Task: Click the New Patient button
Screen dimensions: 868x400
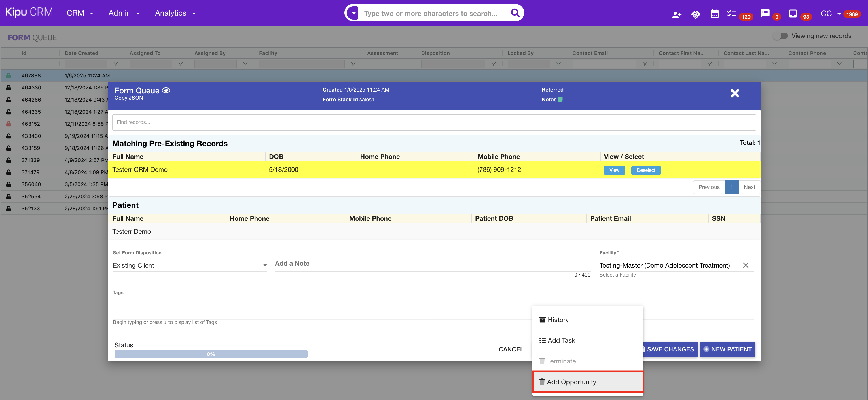Action: 727,349
